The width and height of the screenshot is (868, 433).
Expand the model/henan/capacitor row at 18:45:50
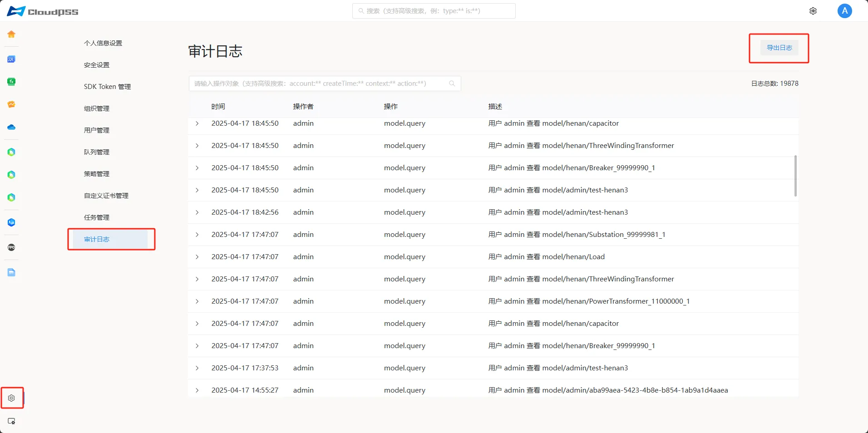coord(197,123)
